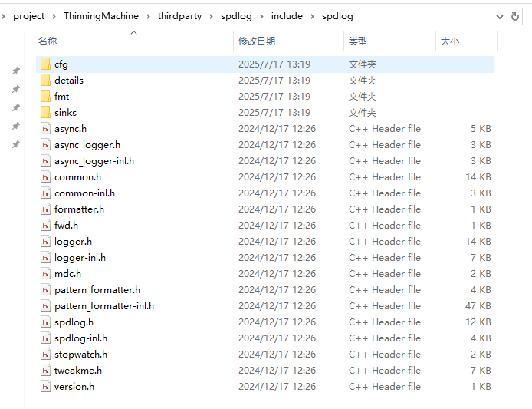Click the fwd.h file icon
Image resolution: width=532 pixels, height=409 pixels.
coord(45,226)
